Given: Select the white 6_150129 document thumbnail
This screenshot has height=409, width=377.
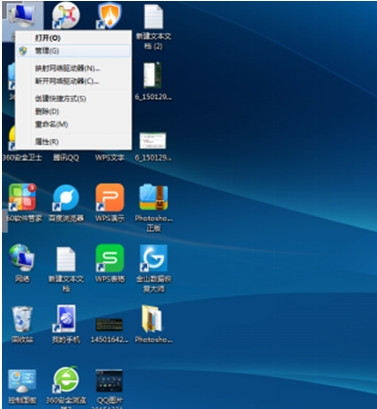Looking at the screenshot, I should [153, 140].
